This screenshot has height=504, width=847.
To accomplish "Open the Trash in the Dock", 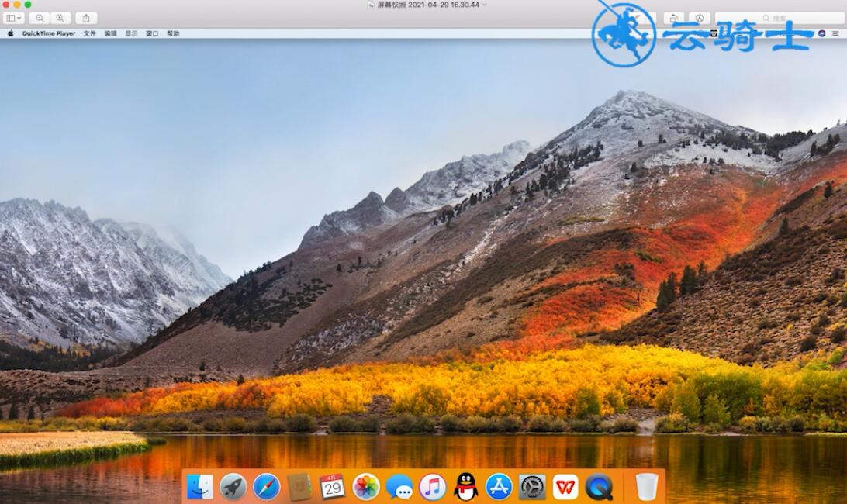I will coord(647,487).
